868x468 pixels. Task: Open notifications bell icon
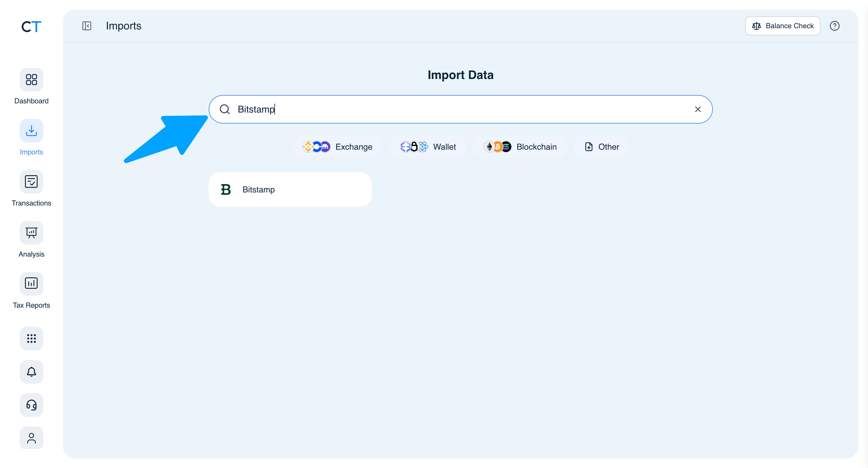point(31,372)
